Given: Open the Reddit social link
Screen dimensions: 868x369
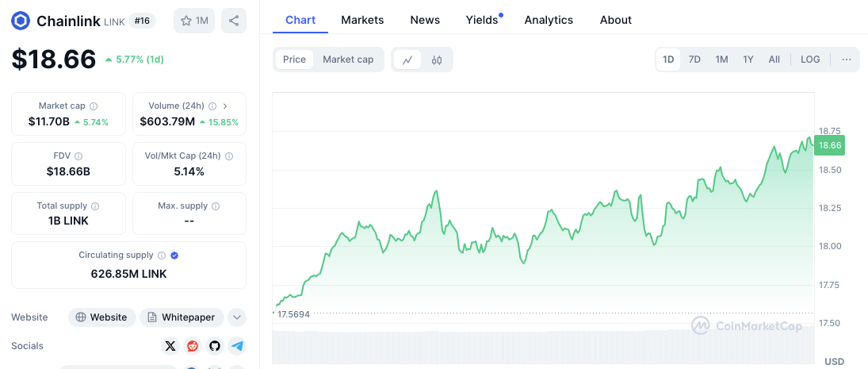Looking at the screenshot, I should (193, 346).
